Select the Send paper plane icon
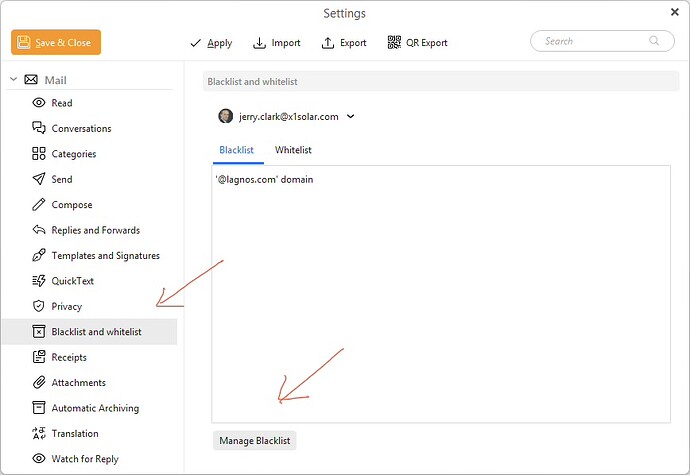Image resolution: width=690 pixels, height=475 pixels. tap(39, 179)
